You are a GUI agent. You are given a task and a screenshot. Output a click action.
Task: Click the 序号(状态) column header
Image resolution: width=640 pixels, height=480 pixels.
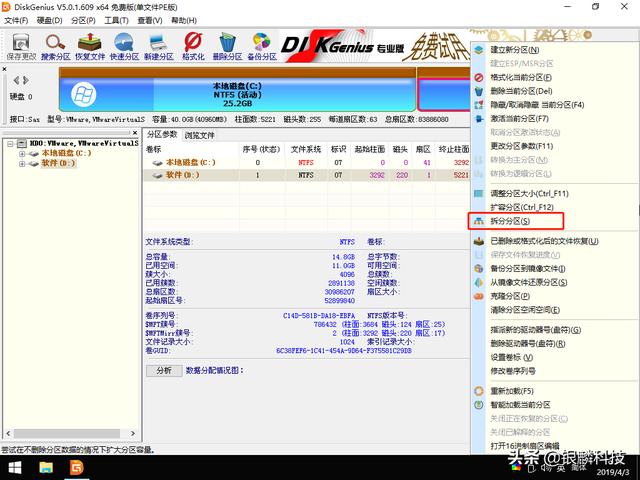pos(261,149)
